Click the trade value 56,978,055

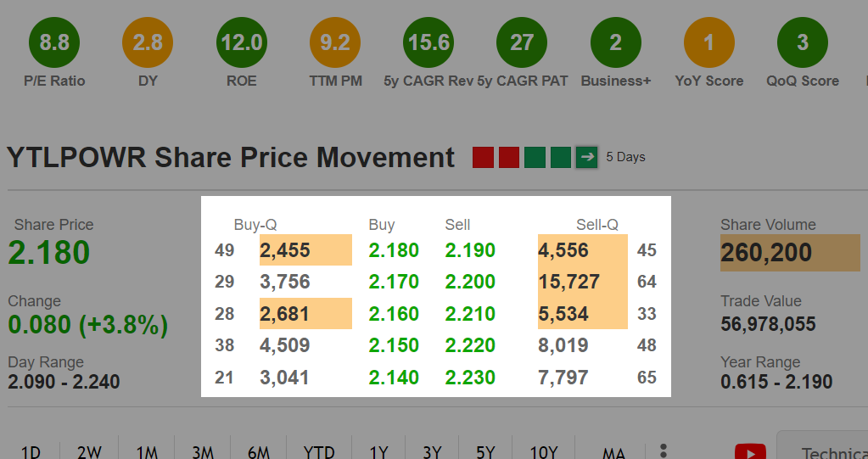pos(768,324)
